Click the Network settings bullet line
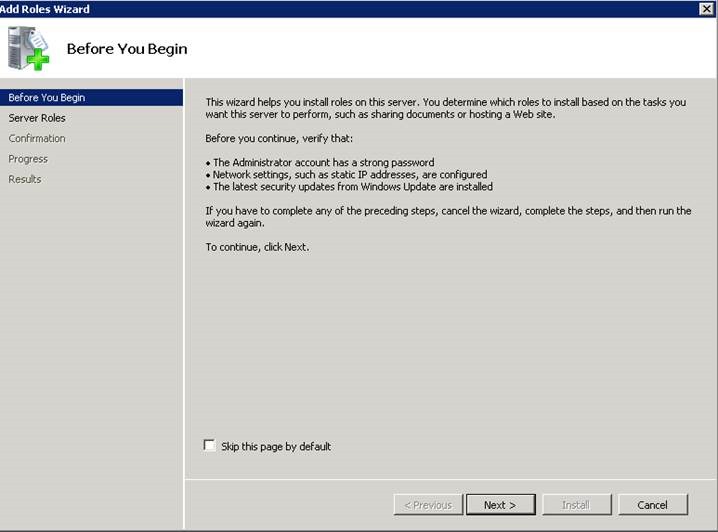The height and width of the screenshot is (532, 718). coord(350,174)
